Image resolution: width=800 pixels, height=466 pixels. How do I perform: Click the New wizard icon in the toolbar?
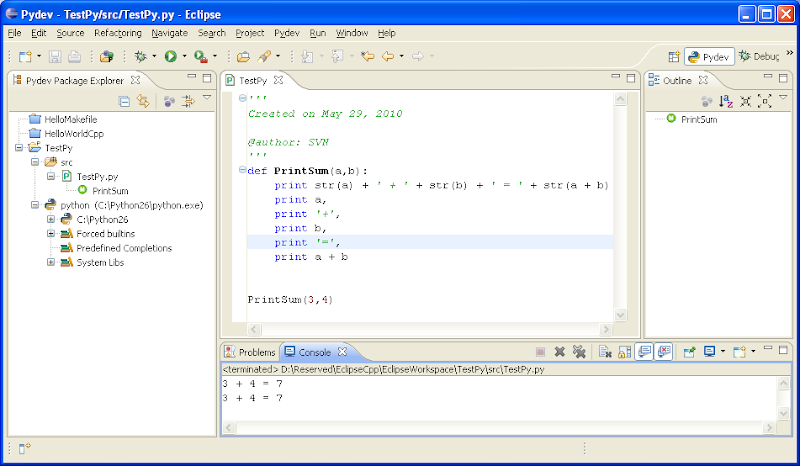point(25,56)
